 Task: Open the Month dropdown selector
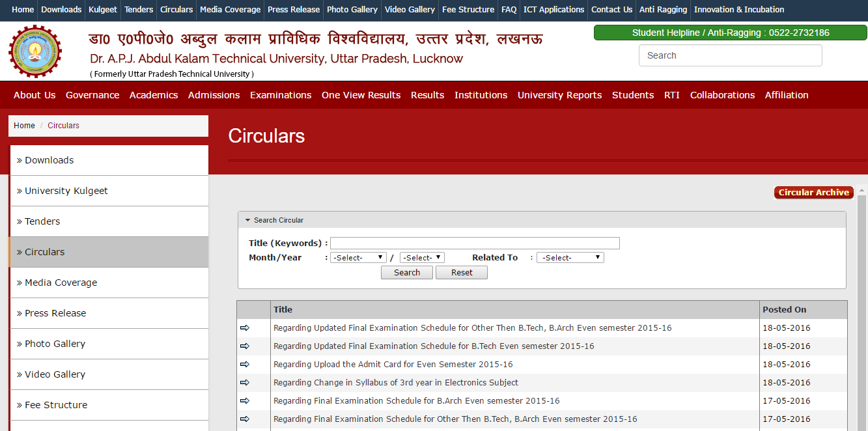pos(358,258)
